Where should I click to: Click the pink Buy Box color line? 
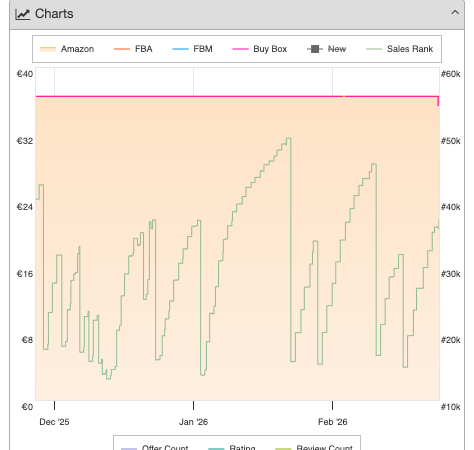point(240,49)
